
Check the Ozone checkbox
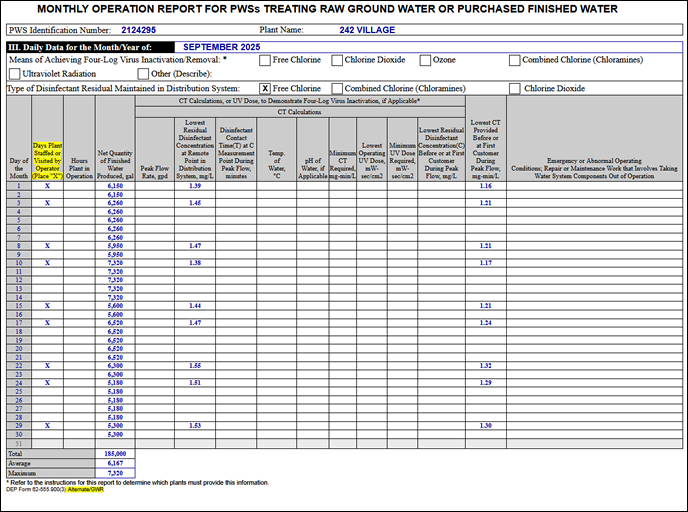[425, 60]
